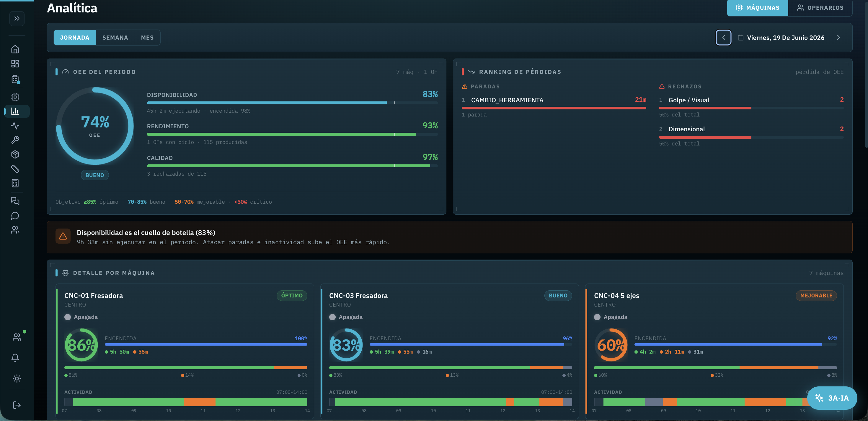Open the 3A·IA assistant button

832,398
